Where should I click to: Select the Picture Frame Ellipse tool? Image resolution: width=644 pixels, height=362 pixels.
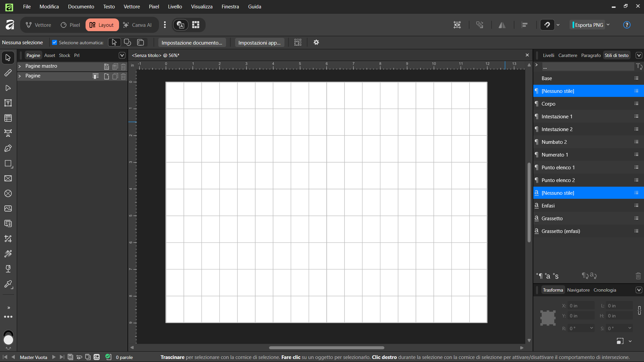point(8,193)
